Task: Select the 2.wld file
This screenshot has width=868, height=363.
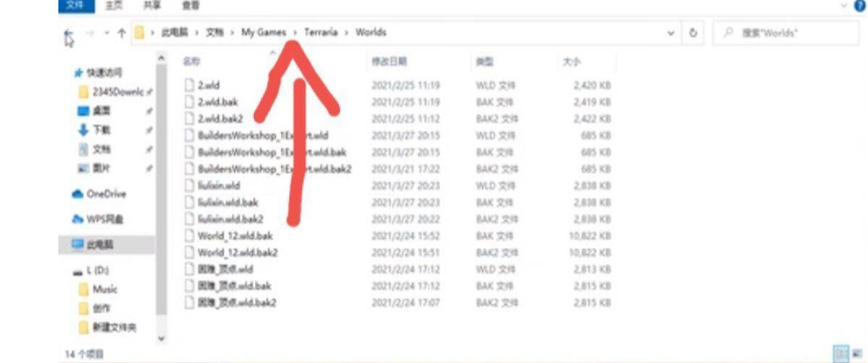Action: tap(208, 84)
